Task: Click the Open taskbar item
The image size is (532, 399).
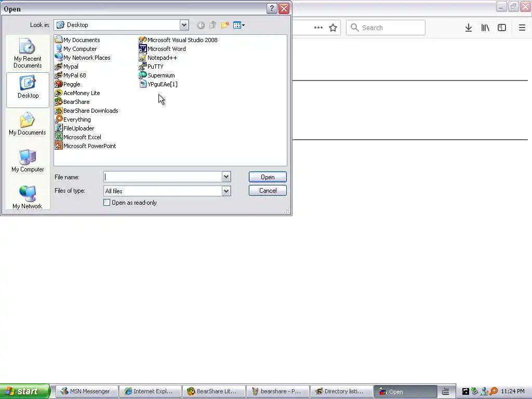Action: (x=405, y=391)
